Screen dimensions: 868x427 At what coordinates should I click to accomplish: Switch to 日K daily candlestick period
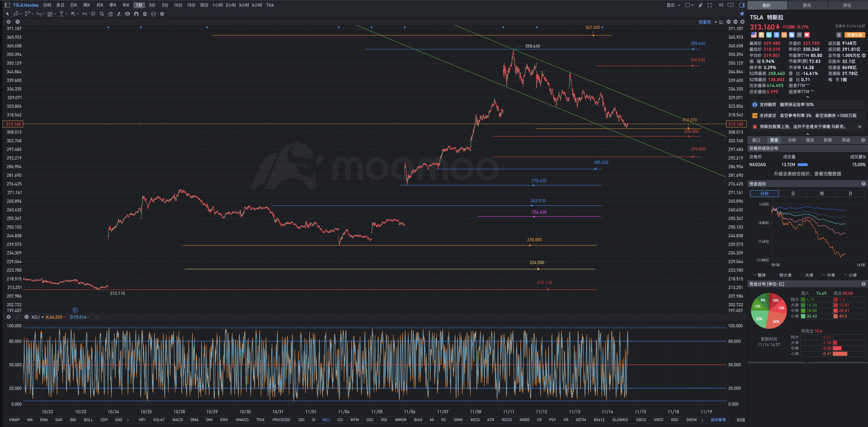coord(73,5)
